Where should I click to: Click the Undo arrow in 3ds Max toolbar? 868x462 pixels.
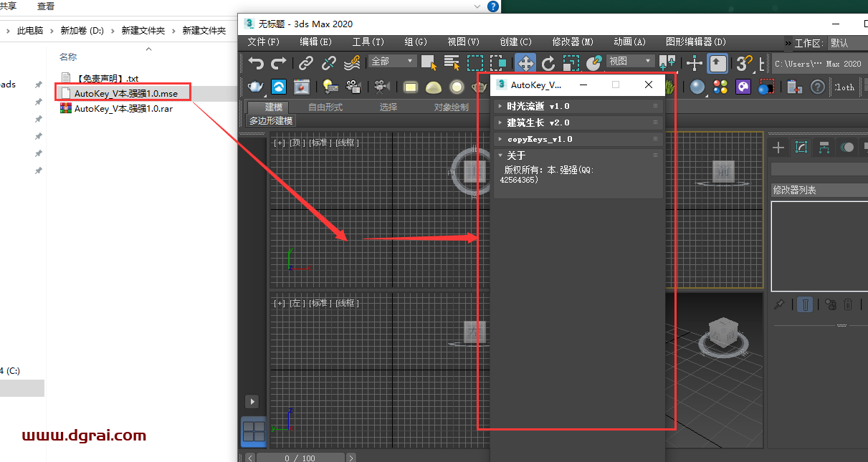(x=256, y=64)
